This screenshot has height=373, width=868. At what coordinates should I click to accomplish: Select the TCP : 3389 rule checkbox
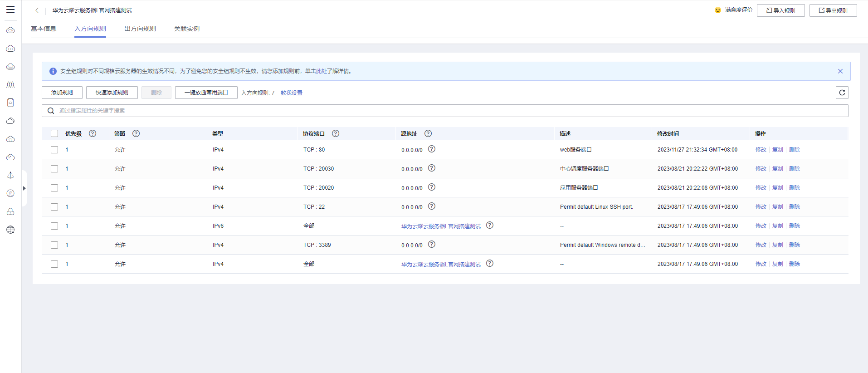(x=54, y=245)
